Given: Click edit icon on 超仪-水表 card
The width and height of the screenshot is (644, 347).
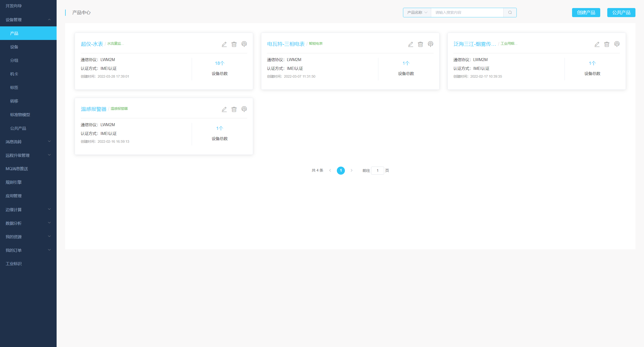Looking at the screenshot, I should [x=224, y=44].
